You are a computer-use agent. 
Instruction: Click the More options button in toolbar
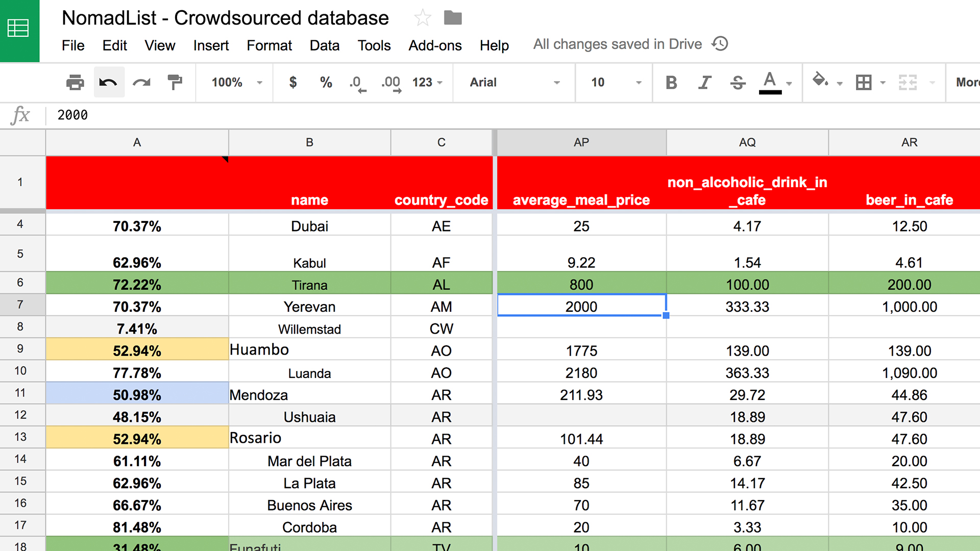pos(967,82)
